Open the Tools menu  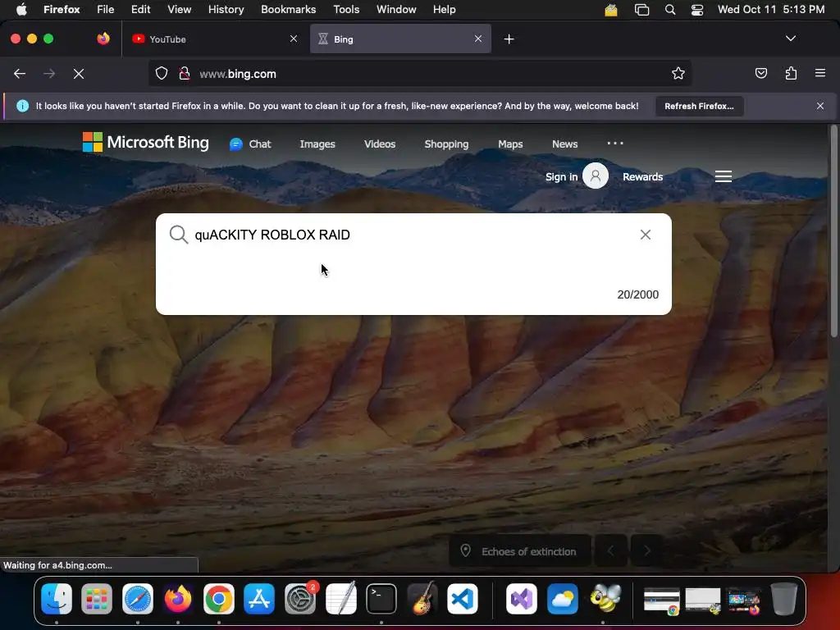coord(346,9)
